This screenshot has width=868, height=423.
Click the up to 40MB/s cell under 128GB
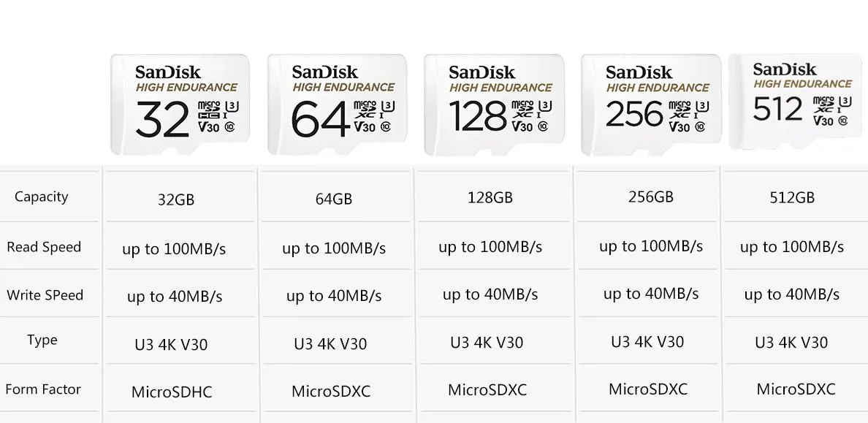click(490, 294)
